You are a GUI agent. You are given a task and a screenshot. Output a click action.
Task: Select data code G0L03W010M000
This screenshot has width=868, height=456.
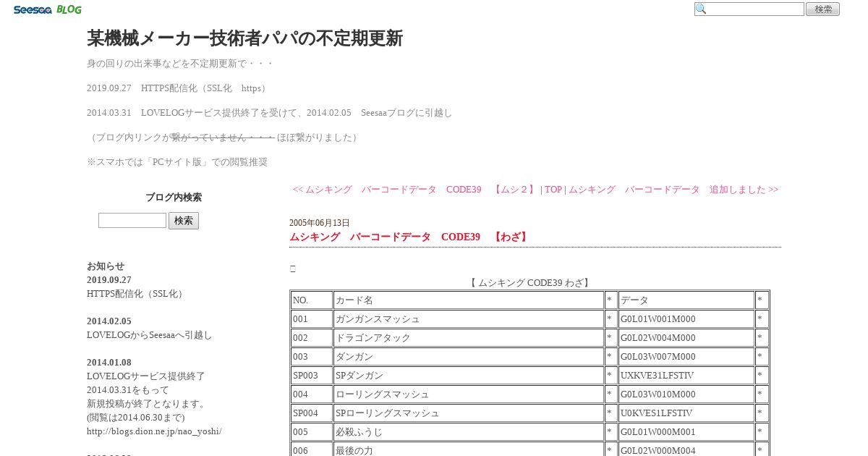point(686,394)
